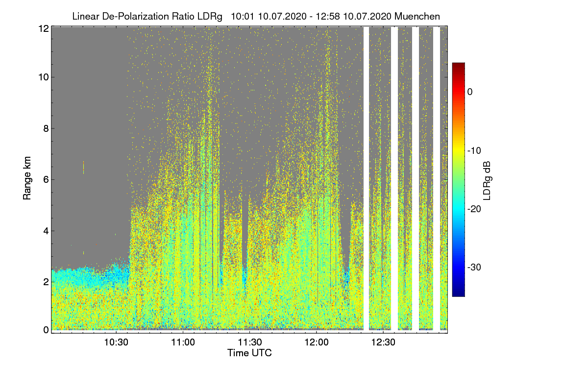The height and width of the screenshot is (392, 588).
Task: Click the colorbar '-30' dB label
Action: click(475, 268)
